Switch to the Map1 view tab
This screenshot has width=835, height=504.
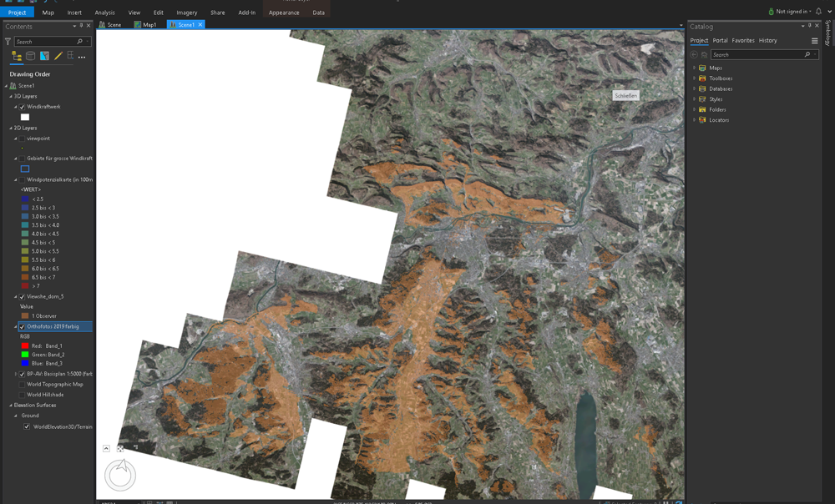[x=146, y=25]
